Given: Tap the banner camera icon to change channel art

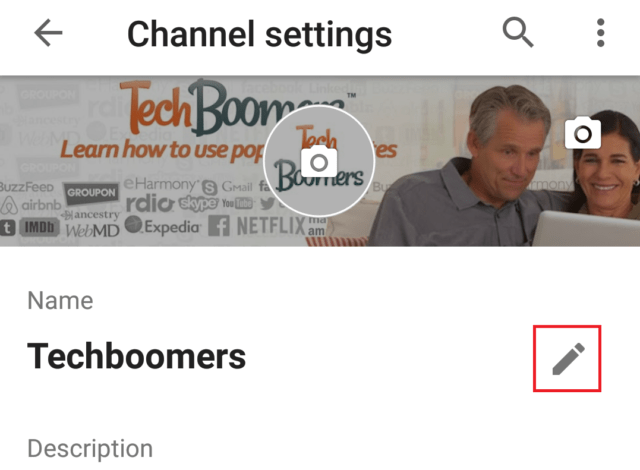Looking at the screenshot, I should click(x=583, y=133).
